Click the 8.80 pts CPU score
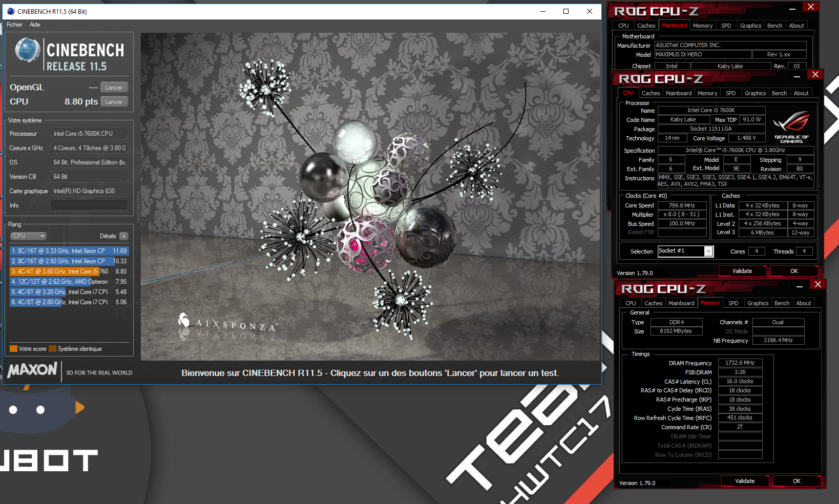This screenshot has height=504, width=839. tap(81, 101)
